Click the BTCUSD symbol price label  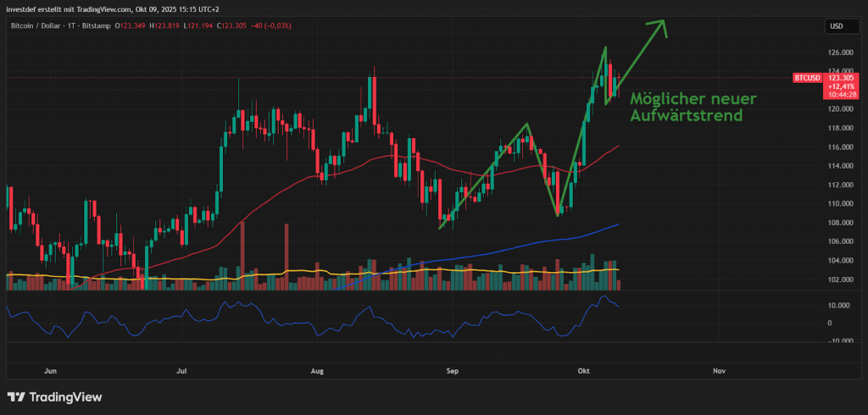click(x=806, y=78)
